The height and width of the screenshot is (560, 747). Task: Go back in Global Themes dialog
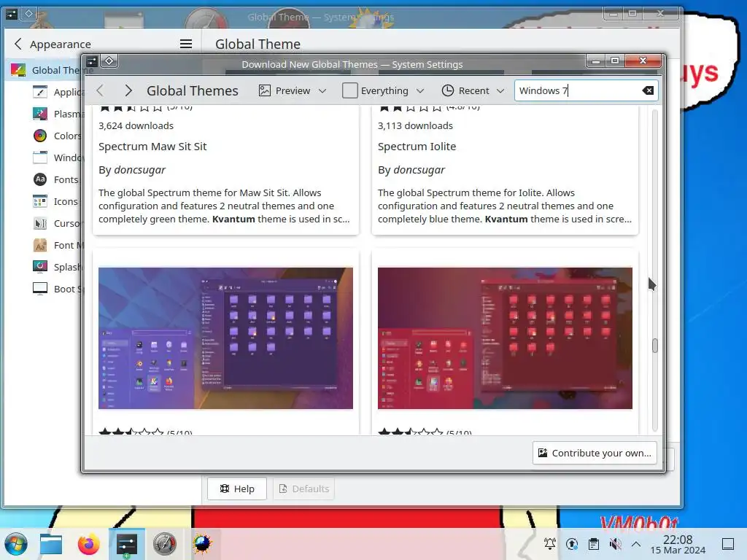tap(100, 90)
